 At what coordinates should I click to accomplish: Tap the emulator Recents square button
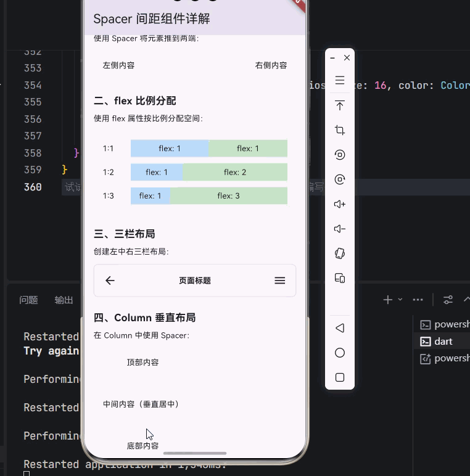(x=340, y=377)
